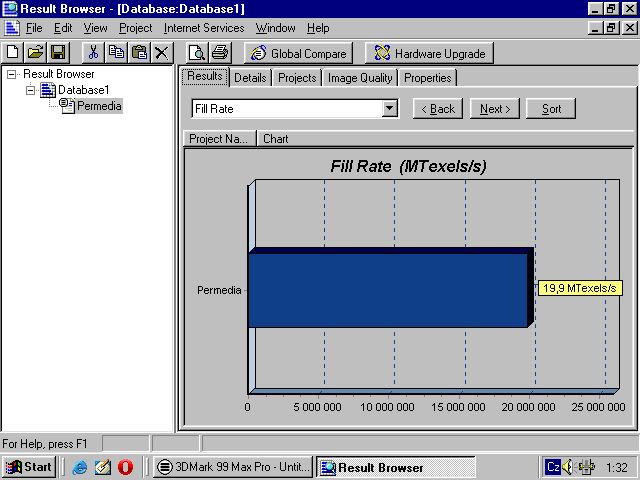Click the Project Name column header
The height and width of the screenshot is (480, 640).
click(219, 139)
